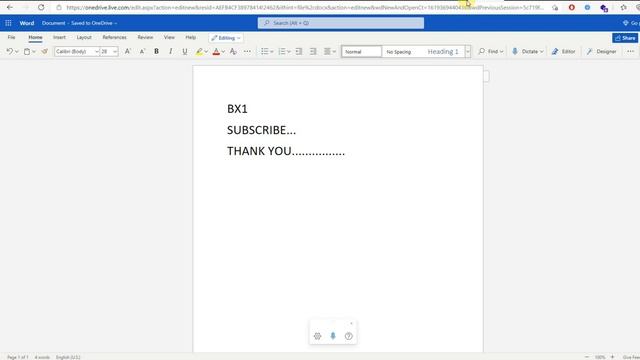Viewport: 640px width, 360px height.
Task: Expand the bullets style dropdown arrow
Action: pos(272,52)
